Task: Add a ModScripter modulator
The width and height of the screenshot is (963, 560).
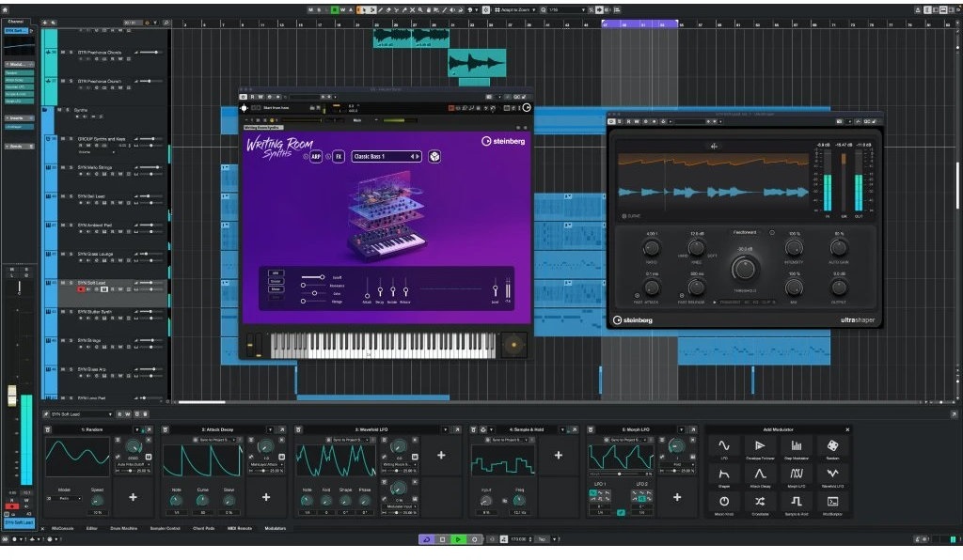Action: [x=833, y=502]
